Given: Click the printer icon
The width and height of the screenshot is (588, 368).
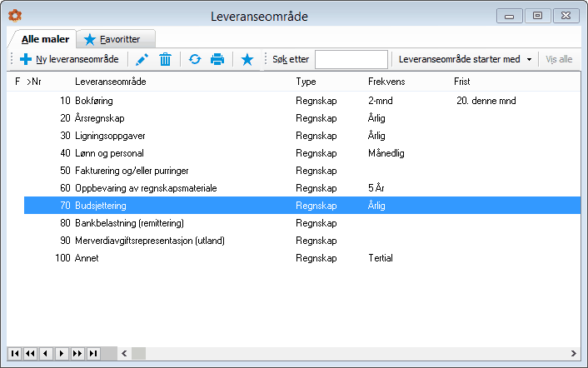Looking at the screenshot, I should [217, 59].
